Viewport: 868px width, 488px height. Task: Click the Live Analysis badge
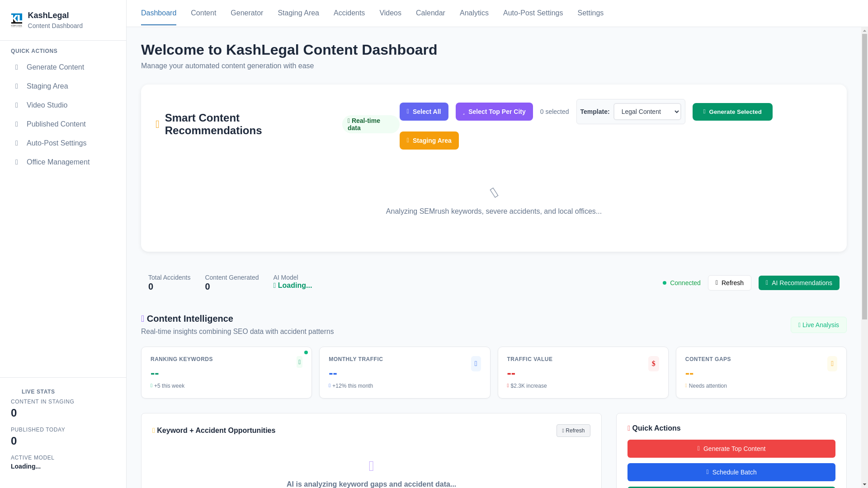coord(818,325)
